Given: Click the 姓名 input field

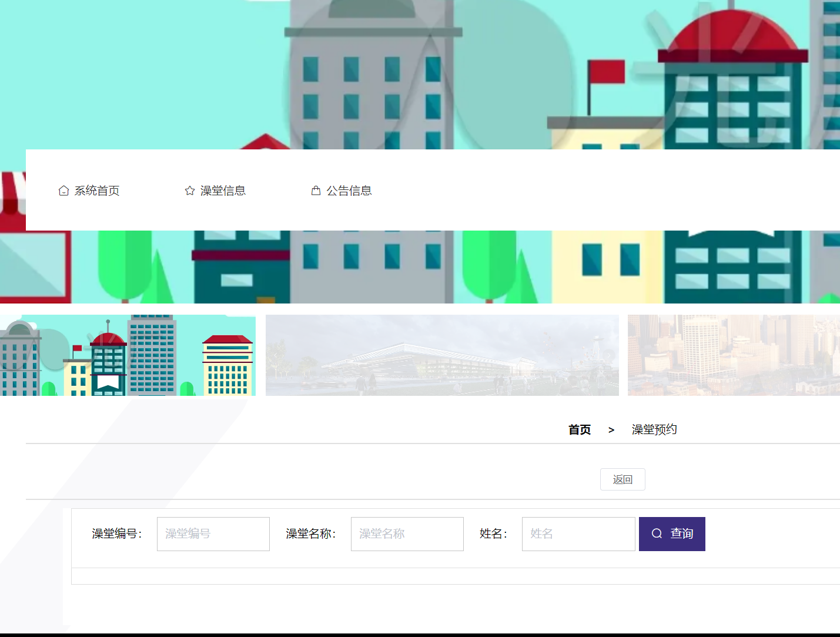Looking at the screenshot, I should (x=578, y=533).
